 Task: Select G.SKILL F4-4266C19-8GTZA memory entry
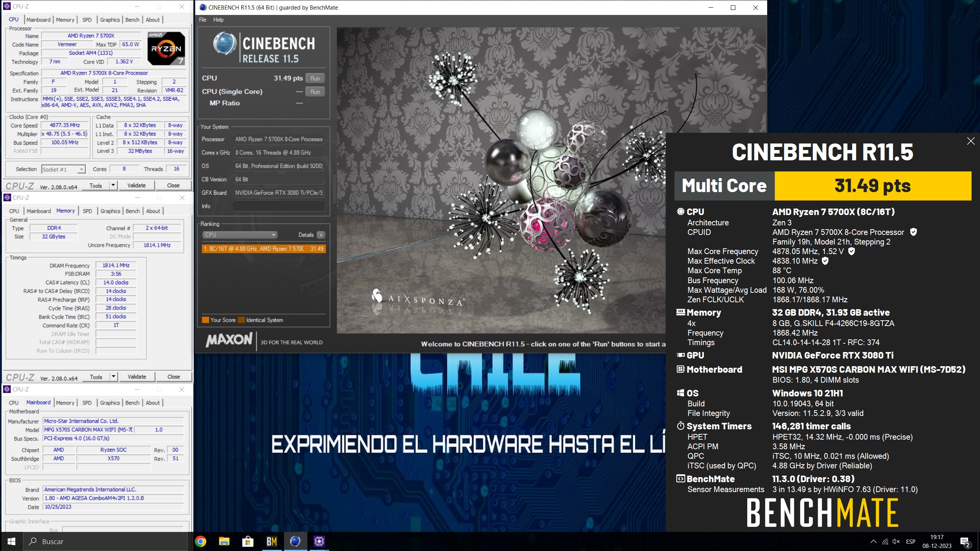833,323
